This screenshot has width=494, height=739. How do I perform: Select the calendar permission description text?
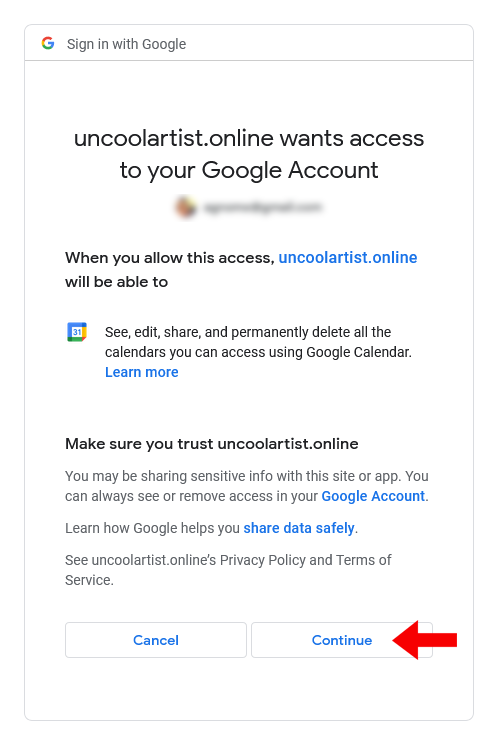click(258, 342)
